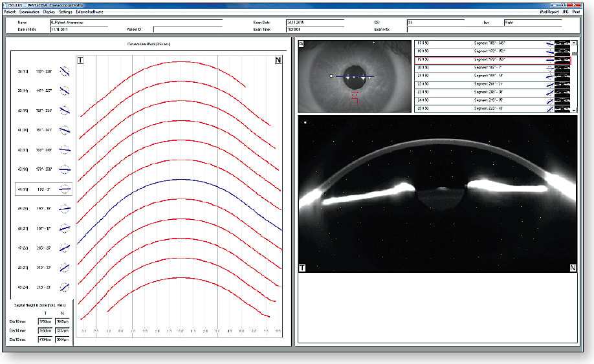Click Dia 10 mm temporal (T) value box

(x=45, y=321)
